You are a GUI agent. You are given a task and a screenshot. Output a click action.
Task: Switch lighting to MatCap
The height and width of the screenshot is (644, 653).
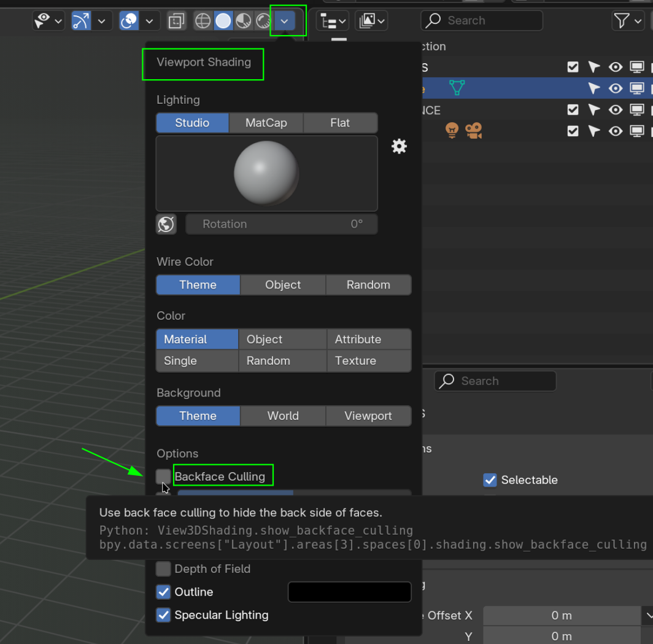pos(266,123)
